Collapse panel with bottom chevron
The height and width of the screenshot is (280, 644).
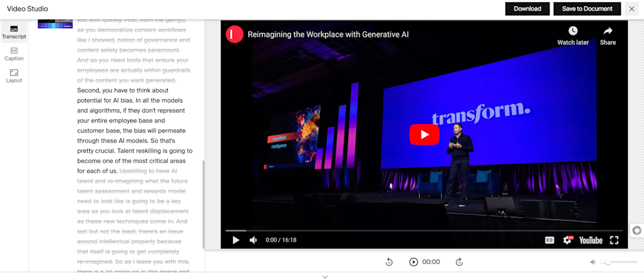coord(325,277)
